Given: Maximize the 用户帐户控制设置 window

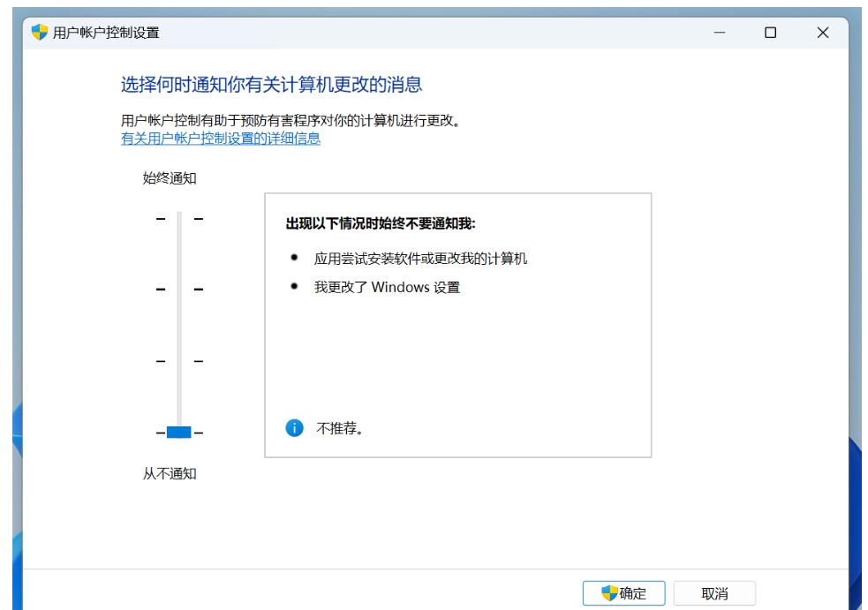Looking at the screenshot, I should click(x=770, y=33).
